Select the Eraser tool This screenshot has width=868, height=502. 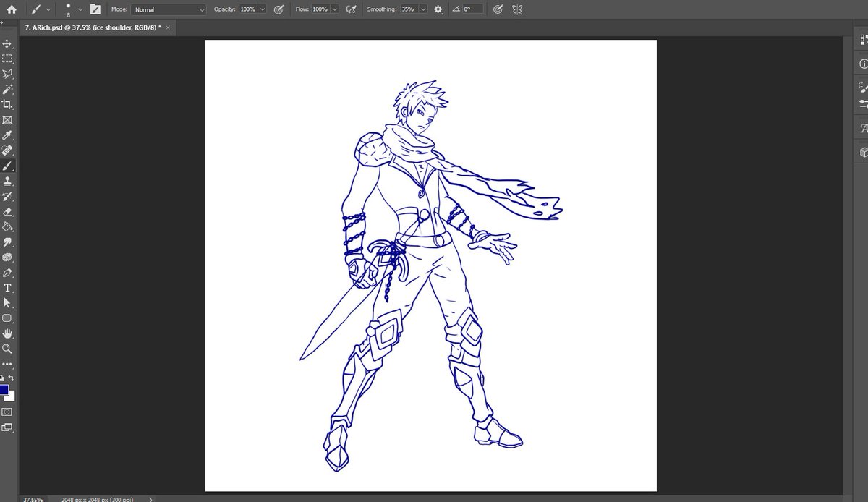[x=8, y=211]
